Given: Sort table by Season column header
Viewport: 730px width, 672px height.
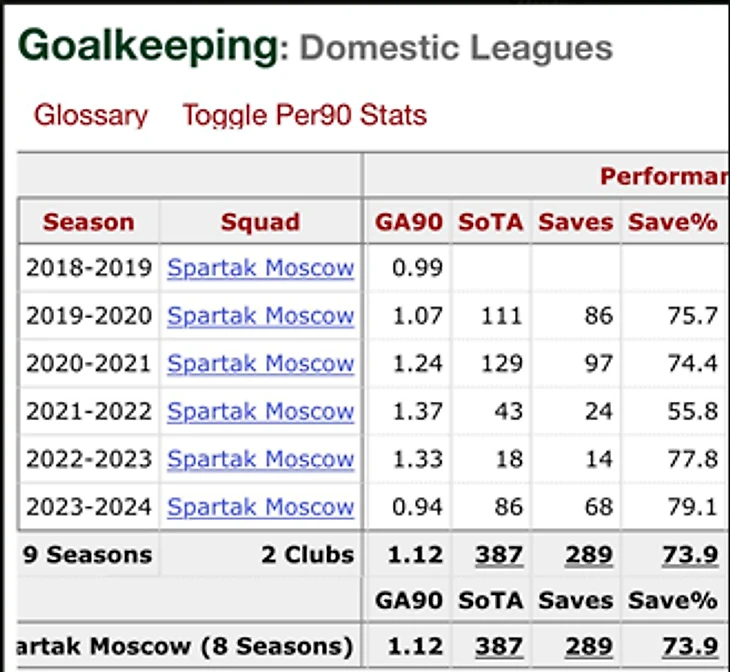Looking at the screenshot, I should coord(88,222).
